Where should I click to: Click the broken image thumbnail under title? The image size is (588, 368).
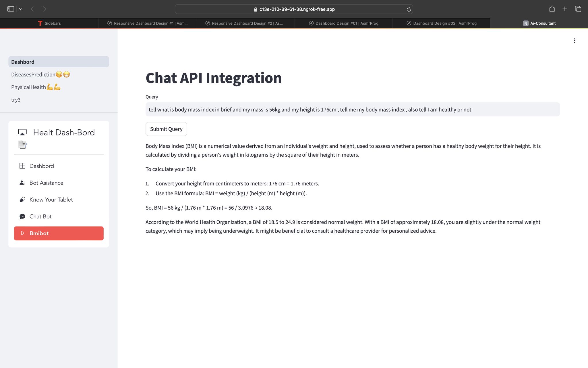(22, 145)
